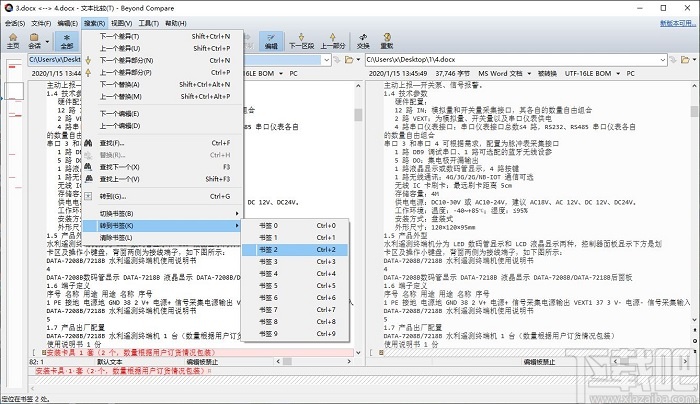Screen dimensions: 700x404
Task: Open left folder browse dropdown arrow
Action: click(358, 60)
